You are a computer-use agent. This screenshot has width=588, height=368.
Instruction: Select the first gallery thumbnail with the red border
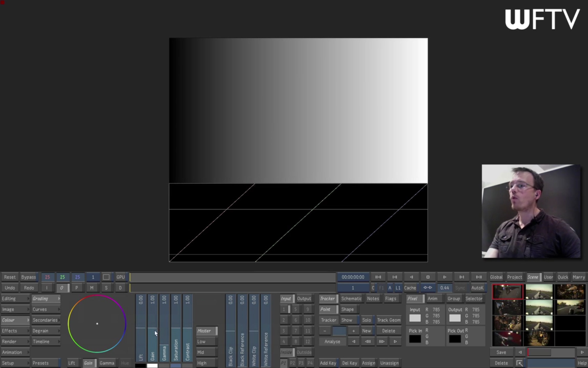(x=507, y=292)
